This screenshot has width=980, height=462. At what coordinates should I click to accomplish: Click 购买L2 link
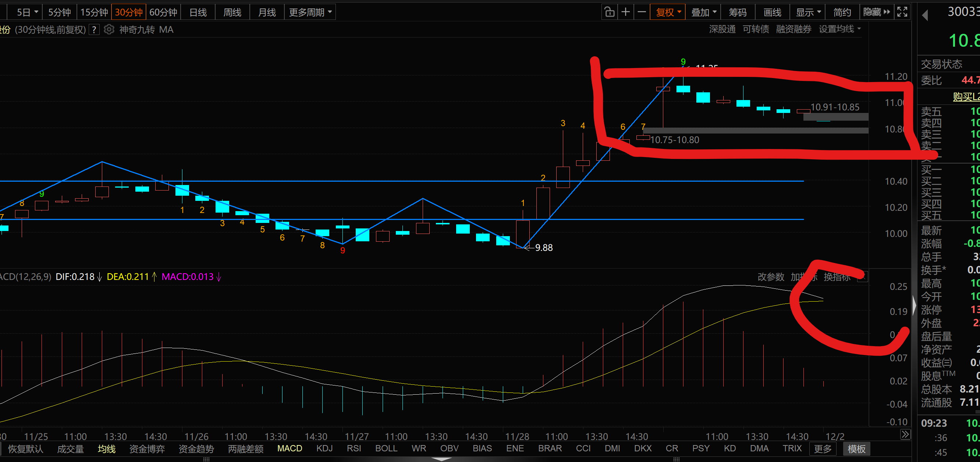pyautogui.click(x=966, y=97)
